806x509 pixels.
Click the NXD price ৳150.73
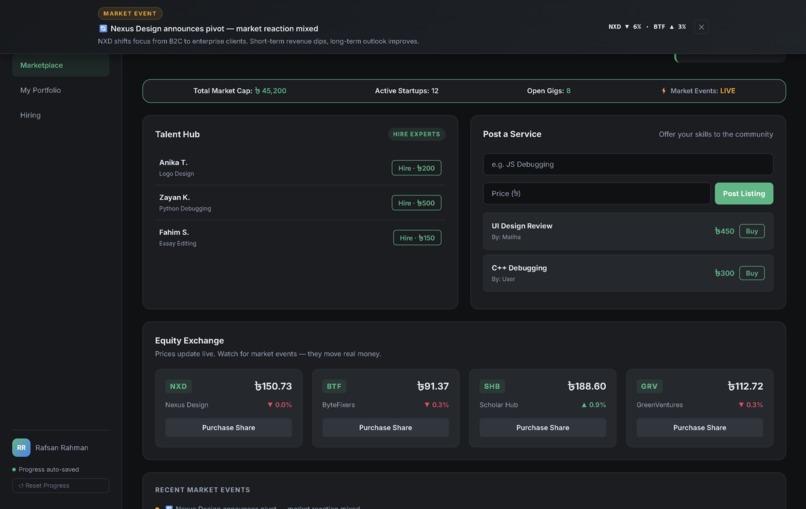point(273,386)
